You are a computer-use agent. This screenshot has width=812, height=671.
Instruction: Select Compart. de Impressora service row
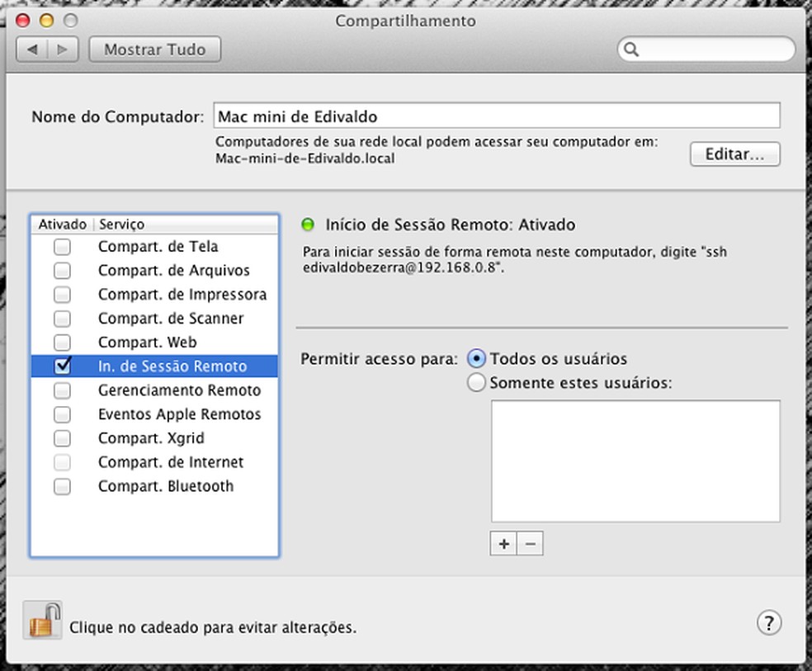tap(154, 295)
